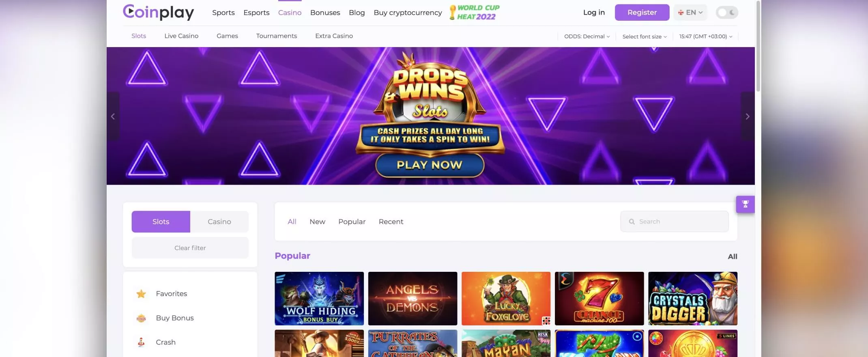Click the Coinplay logo
The width and height of the screenshot is (868, 357).
pos(159,12)
